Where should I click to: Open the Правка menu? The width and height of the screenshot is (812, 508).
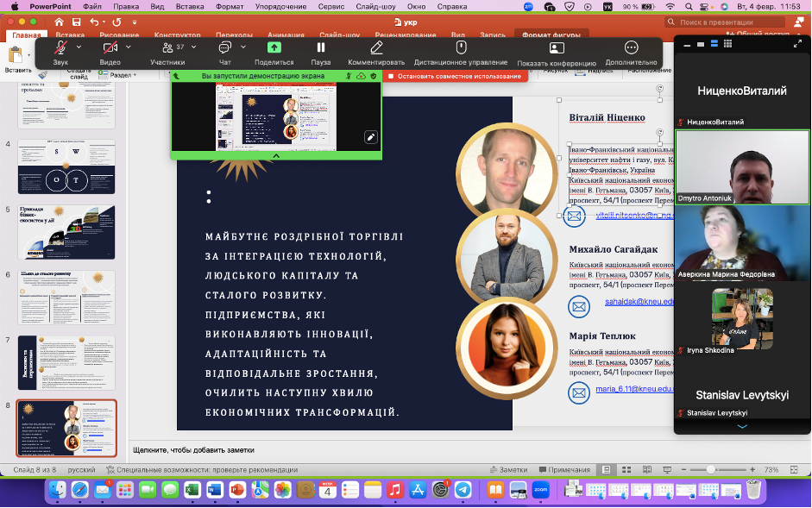tap(126, 7)
